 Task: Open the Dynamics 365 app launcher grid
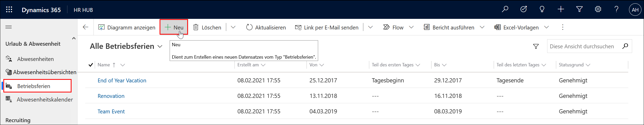9,10
